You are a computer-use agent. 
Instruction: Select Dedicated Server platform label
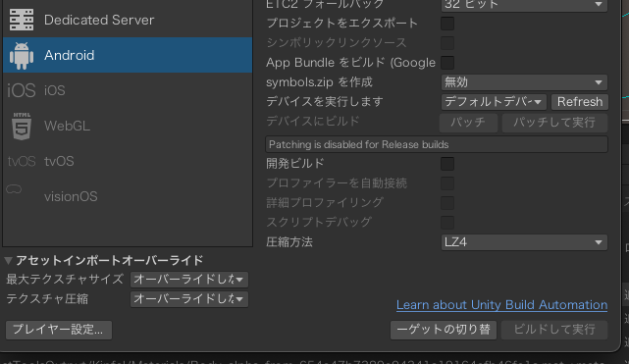[x=99, y=20]
